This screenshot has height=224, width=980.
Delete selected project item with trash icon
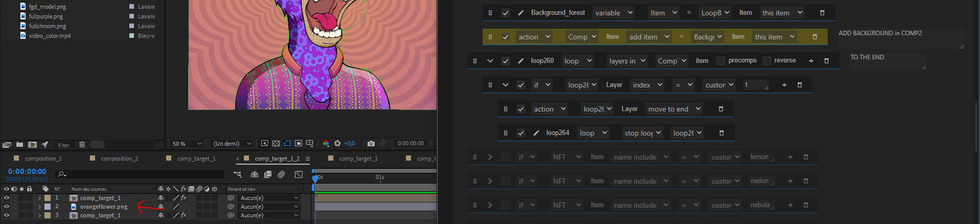82,145
